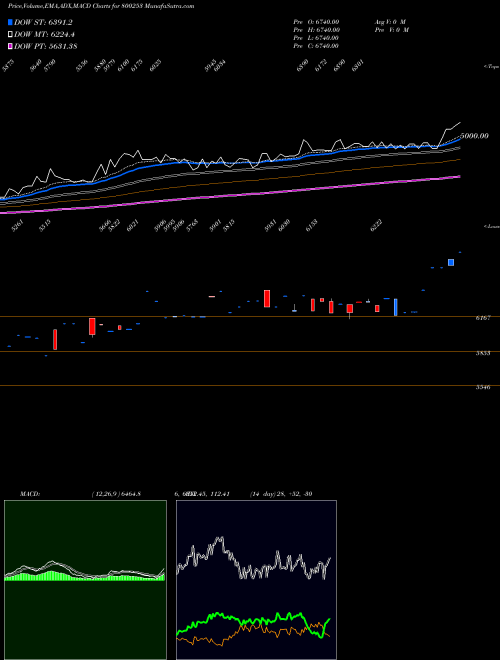500x660 pixels.
Task: Click the blue DOW ST legend swatch
Action: pos(10,22)
